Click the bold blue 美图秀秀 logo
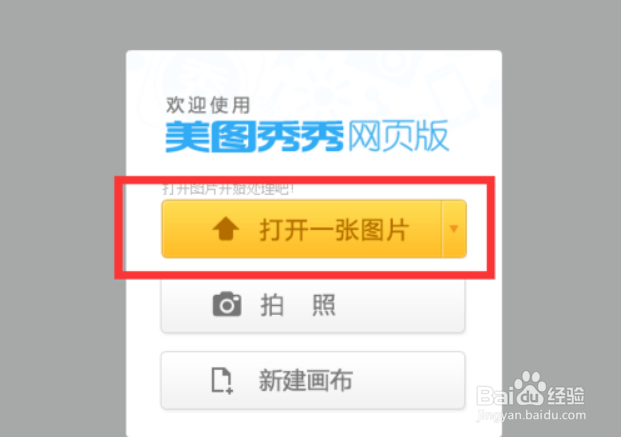This screenshot has height=437, width=621. pyautogui.click(x=254, y=137)
